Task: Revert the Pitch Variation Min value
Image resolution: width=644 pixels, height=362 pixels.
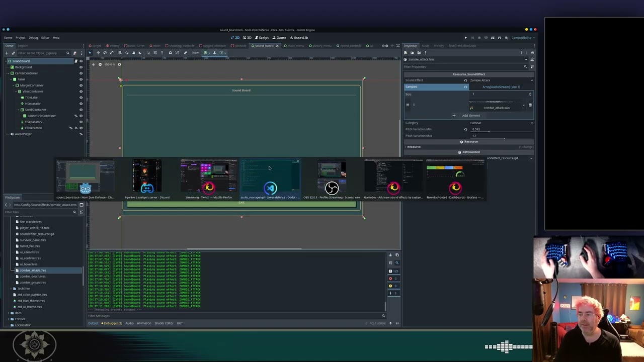Action: click(465, 129)
